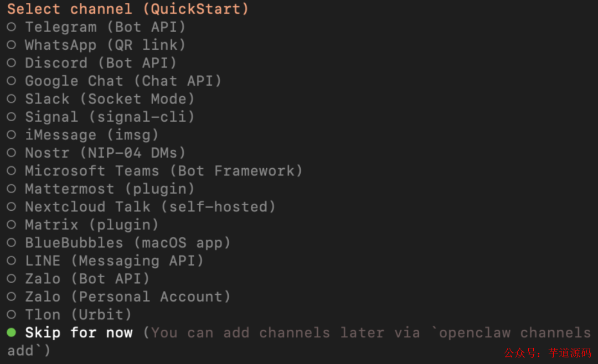The height and width of the screenshot is (364, 598).
Task: Pick Nostr (NIP-04 DMs) channel
Action: pos(12,153)
